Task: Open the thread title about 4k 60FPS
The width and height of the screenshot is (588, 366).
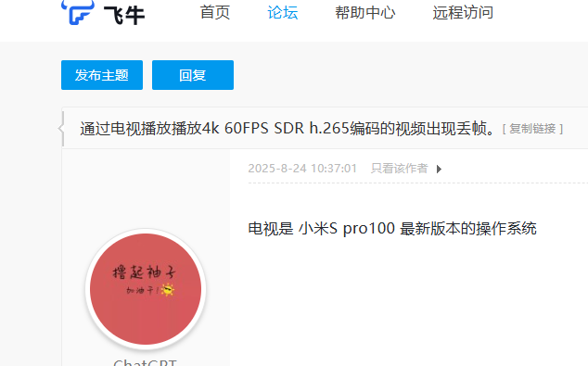Action: pos(288,129)
